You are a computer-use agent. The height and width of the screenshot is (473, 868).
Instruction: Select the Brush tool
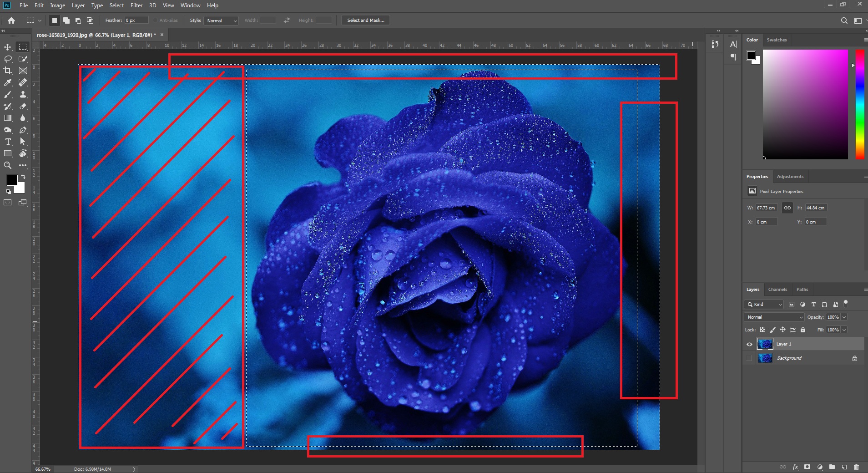click(x=8, y=94)
